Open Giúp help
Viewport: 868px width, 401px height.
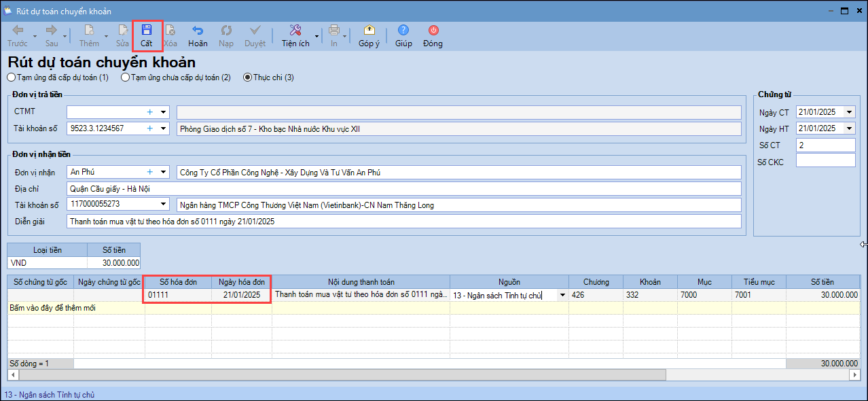point(403,35)
